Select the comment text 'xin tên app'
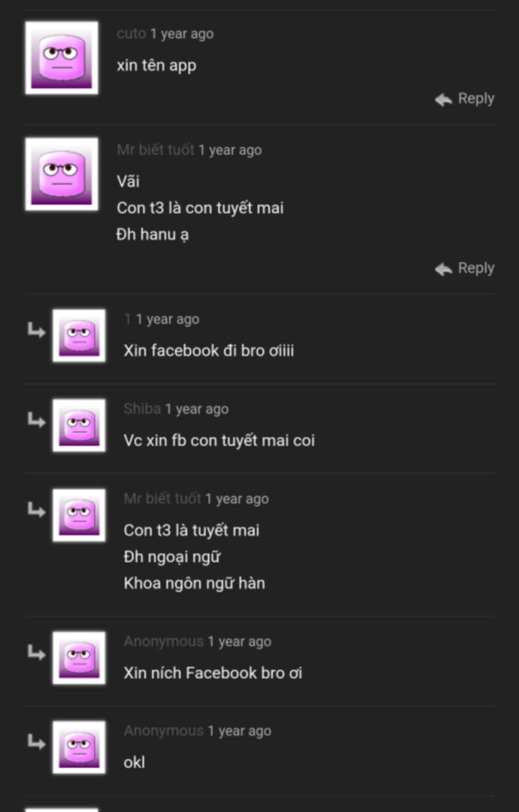Viewport: 519px width, 812px height. [x=157, y=65]
